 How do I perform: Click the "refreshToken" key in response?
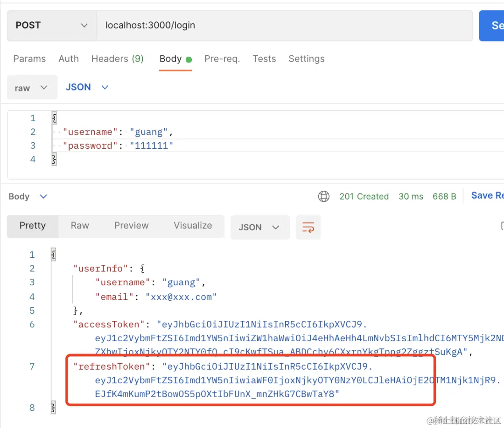pyautogui.click(x=112, y=366)
